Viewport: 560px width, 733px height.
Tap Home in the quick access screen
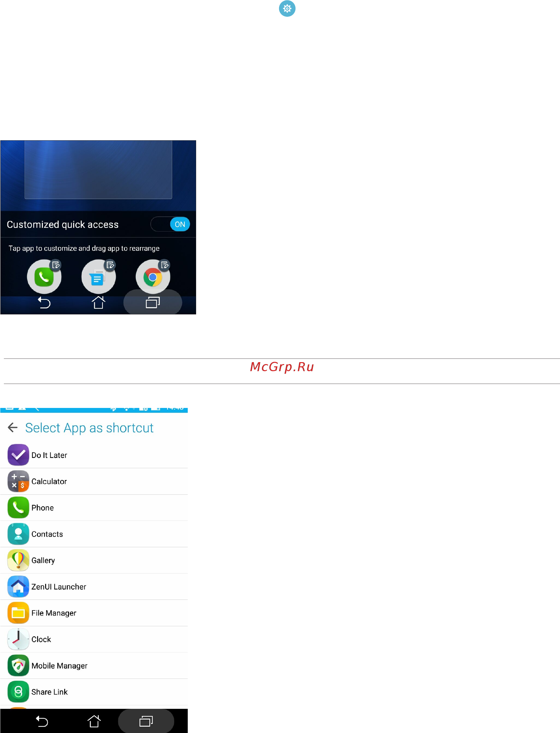tap(98, 302)
